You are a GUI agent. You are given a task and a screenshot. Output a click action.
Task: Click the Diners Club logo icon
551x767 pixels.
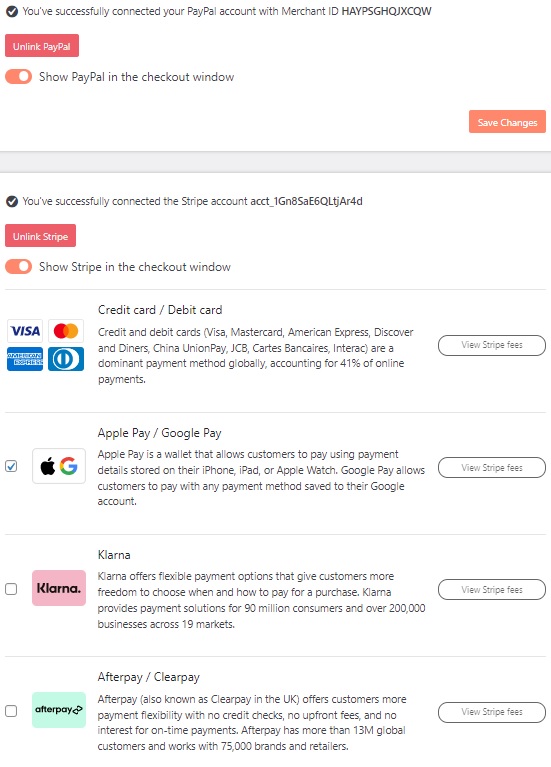[x=66, y=359]
